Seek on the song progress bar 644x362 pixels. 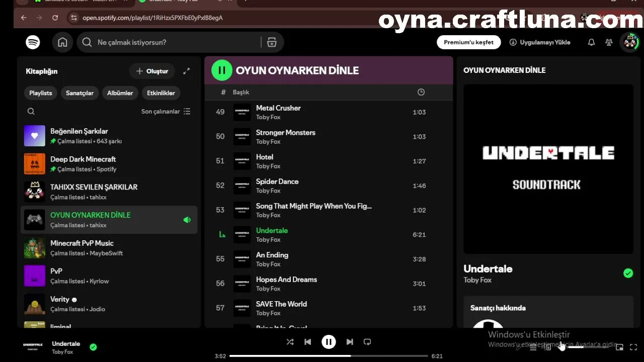point(329,356)
